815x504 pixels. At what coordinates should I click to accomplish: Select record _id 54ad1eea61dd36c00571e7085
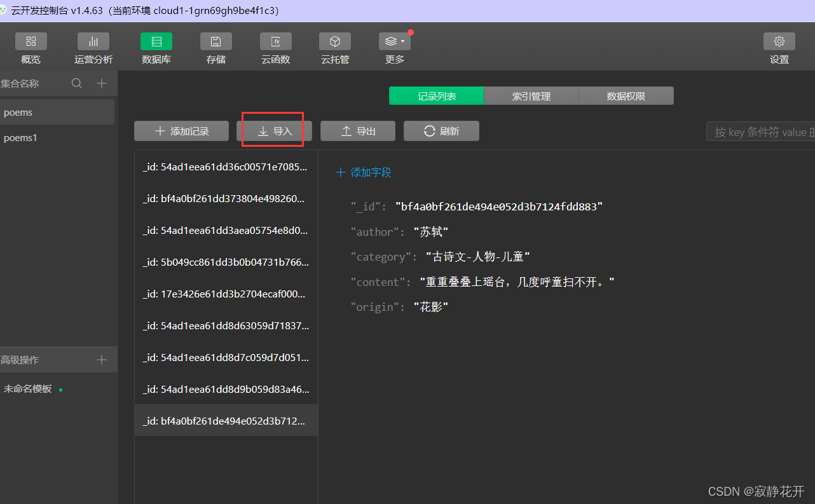tap(226, 167)
